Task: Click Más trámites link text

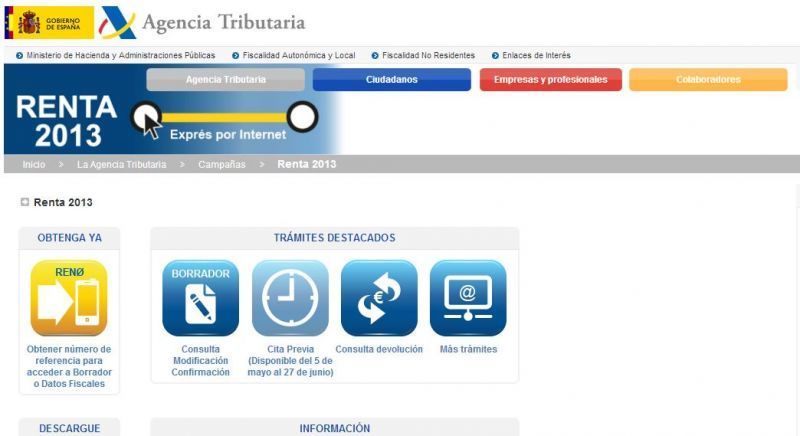Action: click(x=468, y=349)
